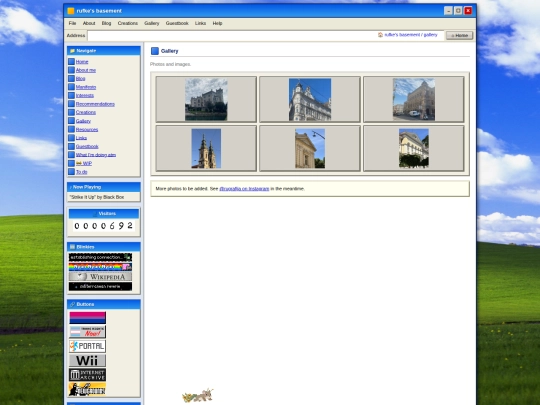Click the folder icon in the Navigate header

click(72, 51)
